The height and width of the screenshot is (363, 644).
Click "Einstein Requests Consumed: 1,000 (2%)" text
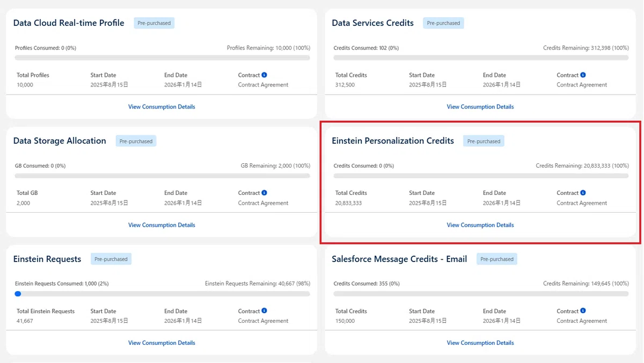click(x=62, y=284)
